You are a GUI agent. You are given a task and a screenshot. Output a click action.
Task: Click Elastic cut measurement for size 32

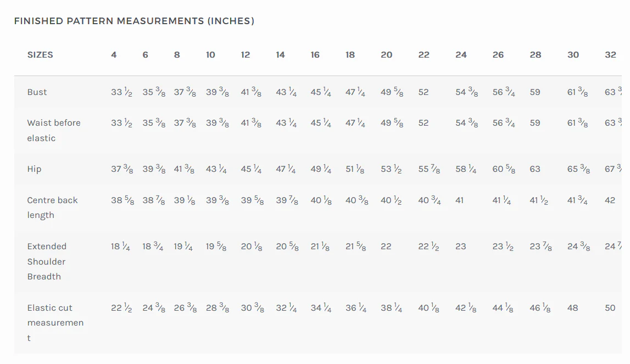tap(610, 308)
